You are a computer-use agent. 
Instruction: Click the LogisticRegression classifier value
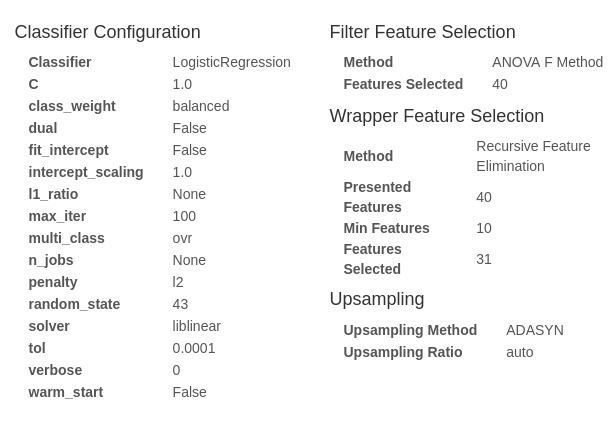pyautogui.click(x=231, y=62)
